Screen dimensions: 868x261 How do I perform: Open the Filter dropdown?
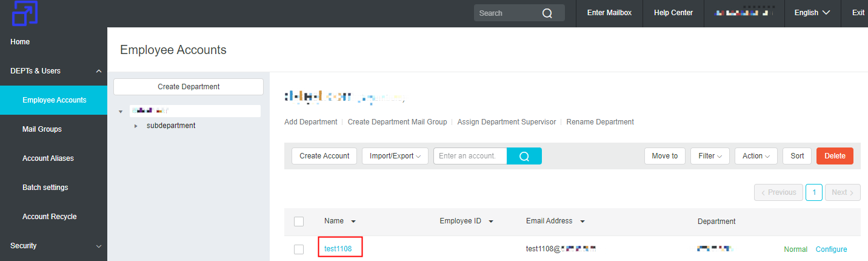(710, 156)
